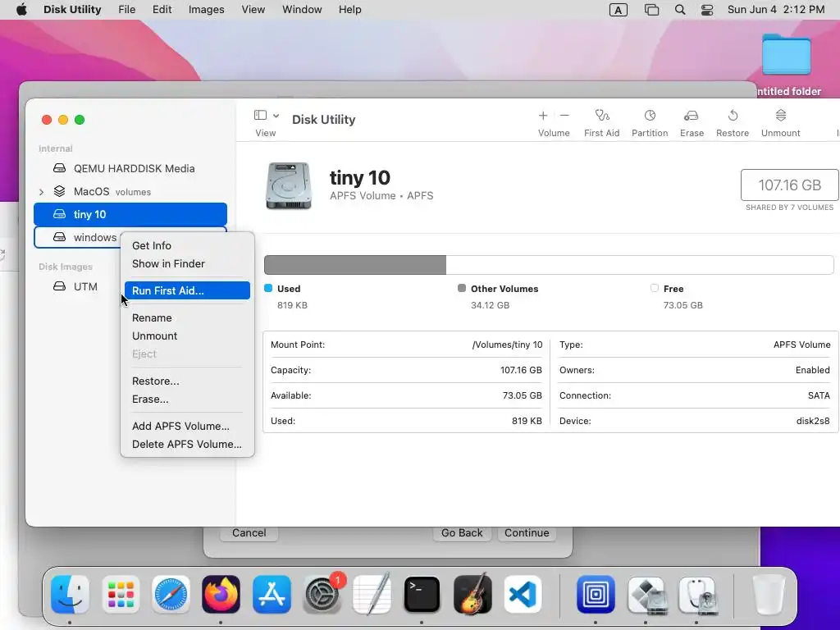Choose Get Info from context menu
840x630 pixels.
187,245
